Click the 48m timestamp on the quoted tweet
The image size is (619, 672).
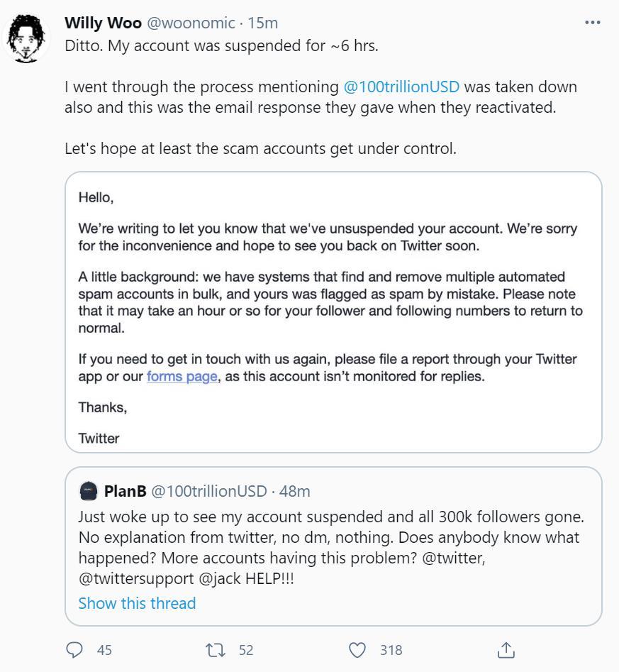pyautogui.click(x=294, y=491)
